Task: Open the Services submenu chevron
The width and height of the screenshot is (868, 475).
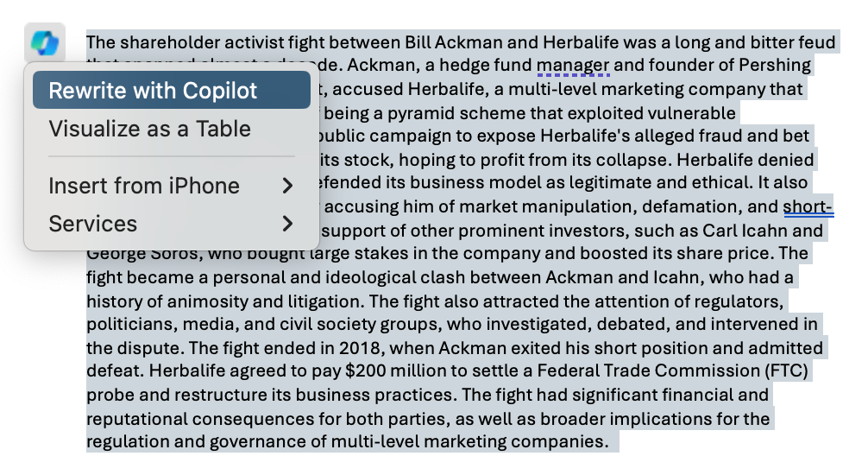Action: tap(287, 224)
